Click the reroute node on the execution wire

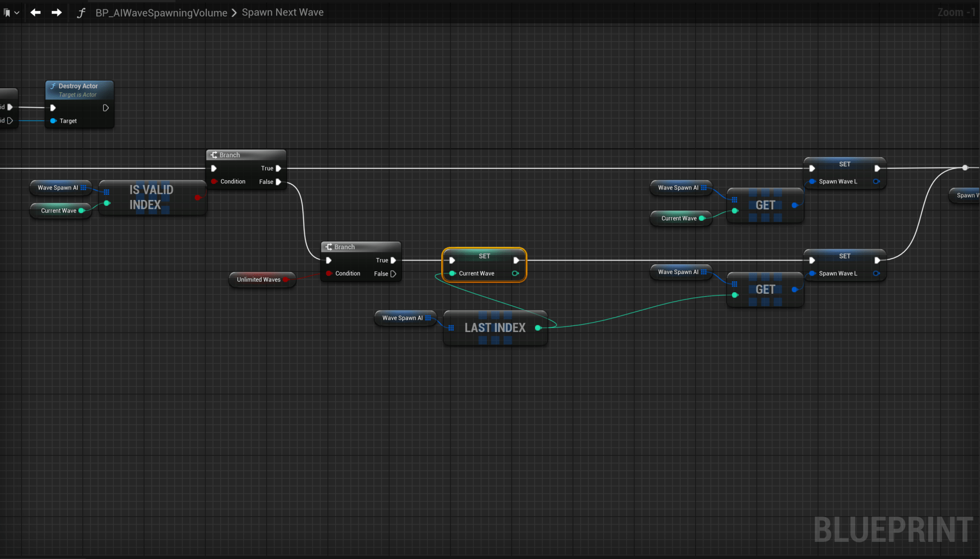click(x=965, y=168)
